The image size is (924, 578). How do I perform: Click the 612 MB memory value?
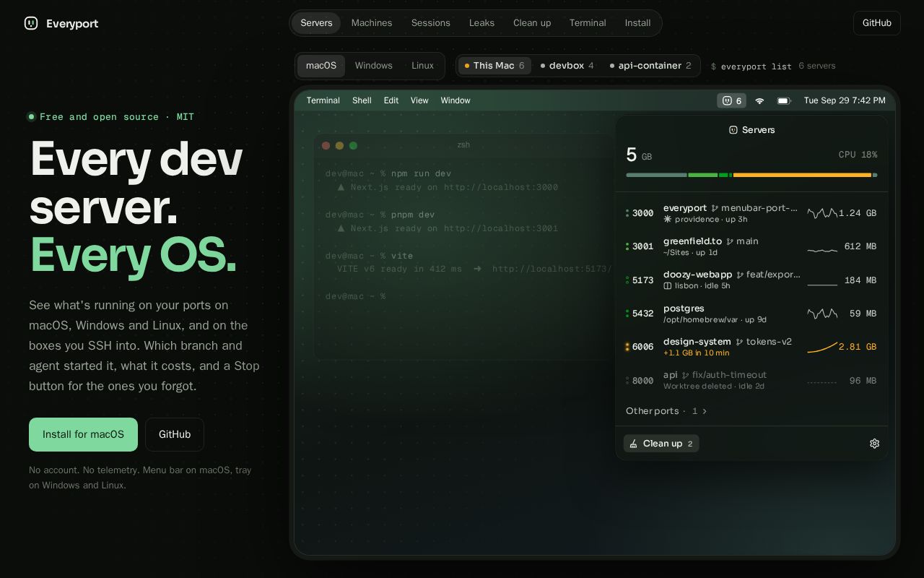pyautogui.click(x=860, y=246)
